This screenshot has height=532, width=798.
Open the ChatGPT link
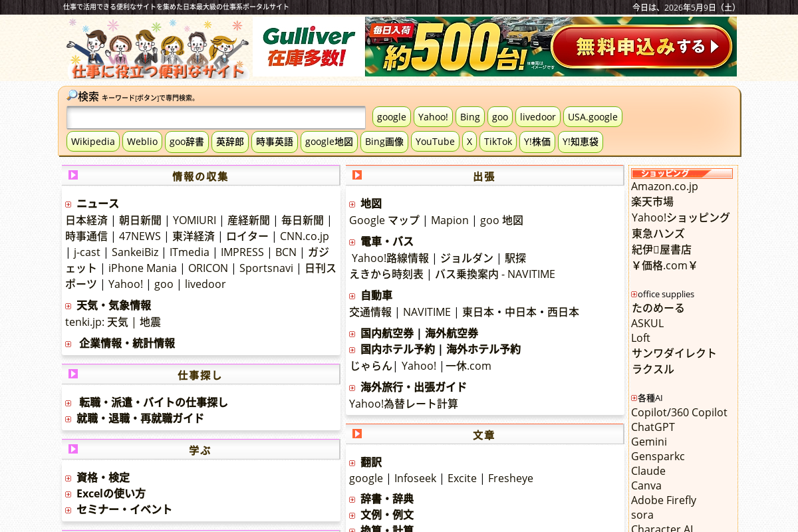pyautogui.click(x=653, y=427)
